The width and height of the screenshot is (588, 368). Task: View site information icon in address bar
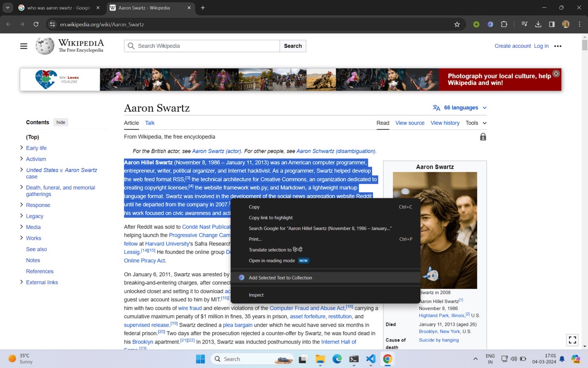click(52, 24)
